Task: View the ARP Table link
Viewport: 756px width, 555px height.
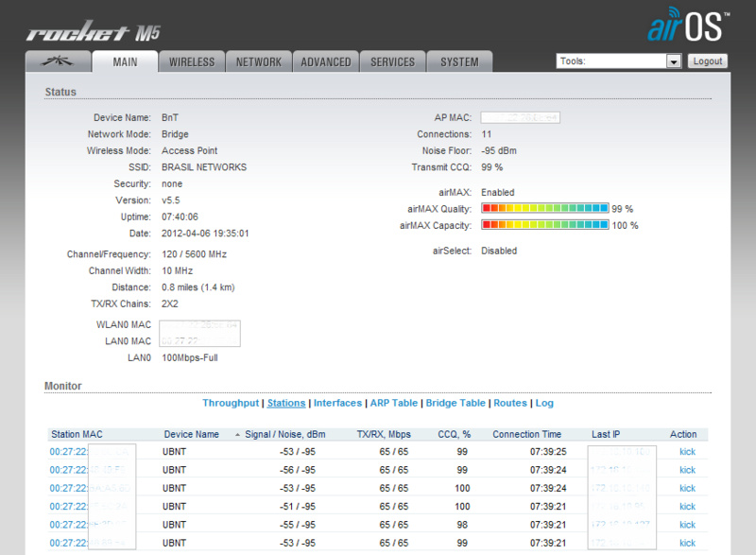Action: tap(394, 403)
